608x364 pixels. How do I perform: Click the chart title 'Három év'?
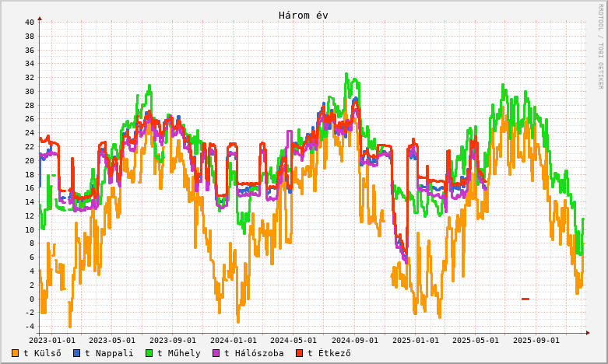[x=304, y=16]
